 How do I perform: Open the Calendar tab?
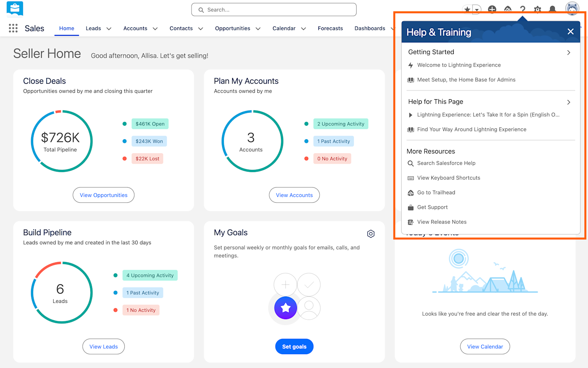(284, 28)
